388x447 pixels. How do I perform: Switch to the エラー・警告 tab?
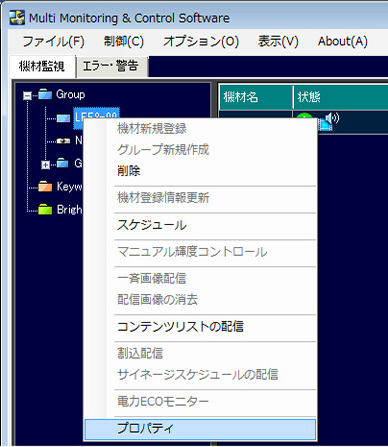(111, 66)
